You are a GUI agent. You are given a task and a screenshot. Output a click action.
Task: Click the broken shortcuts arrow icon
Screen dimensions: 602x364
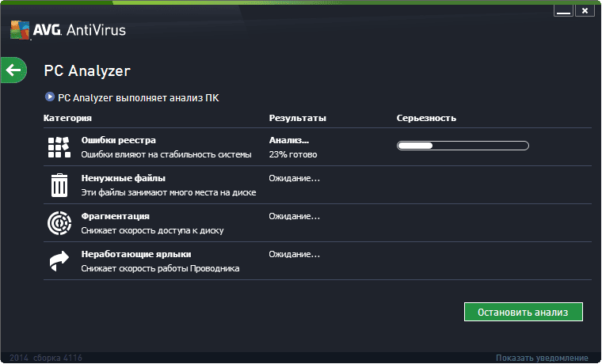(x=59, y=261)
